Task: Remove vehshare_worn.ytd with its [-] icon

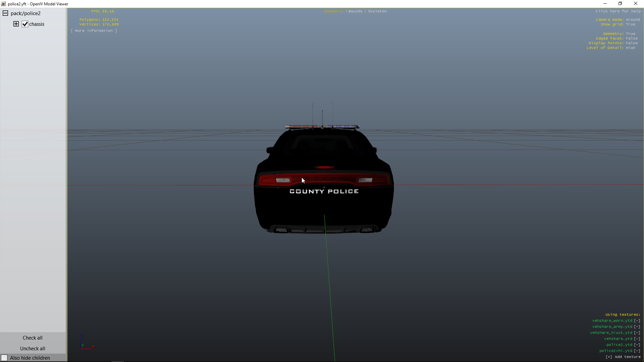Action: pos(637,321)
